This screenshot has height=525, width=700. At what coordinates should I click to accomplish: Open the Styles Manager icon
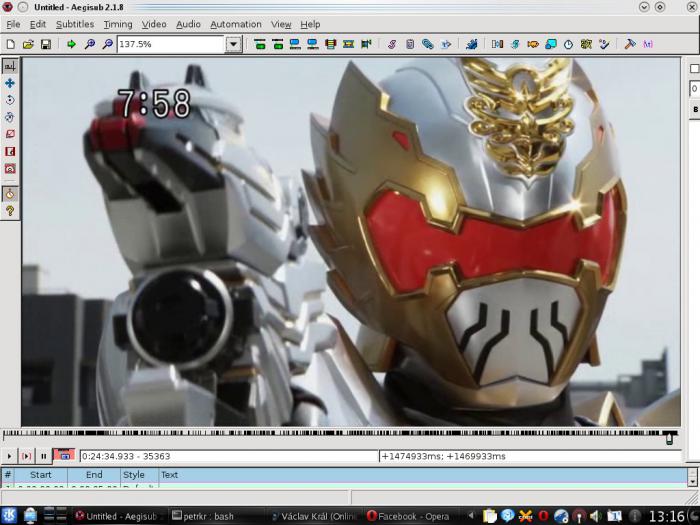[392, 44]
